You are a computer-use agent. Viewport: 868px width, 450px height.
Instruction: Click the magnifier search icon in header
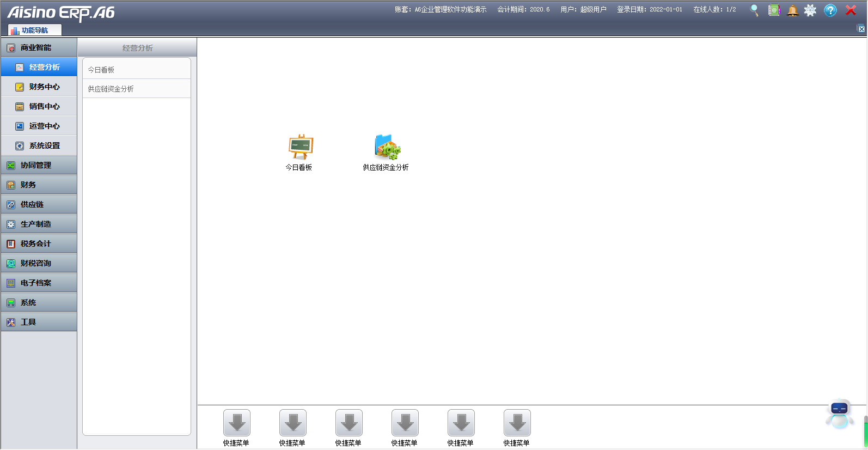(754, 10)
